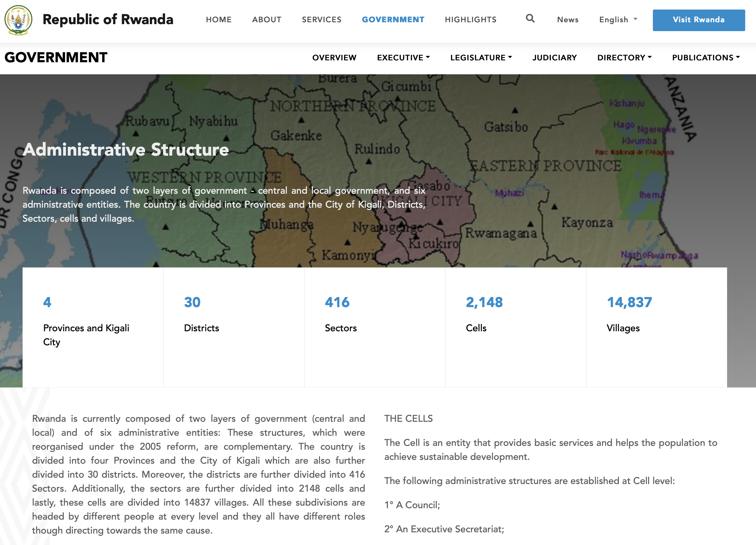The height and width of the screenshot is (545, 756).
Task: Open the search magnifier icon
Action: coord(530,19)
